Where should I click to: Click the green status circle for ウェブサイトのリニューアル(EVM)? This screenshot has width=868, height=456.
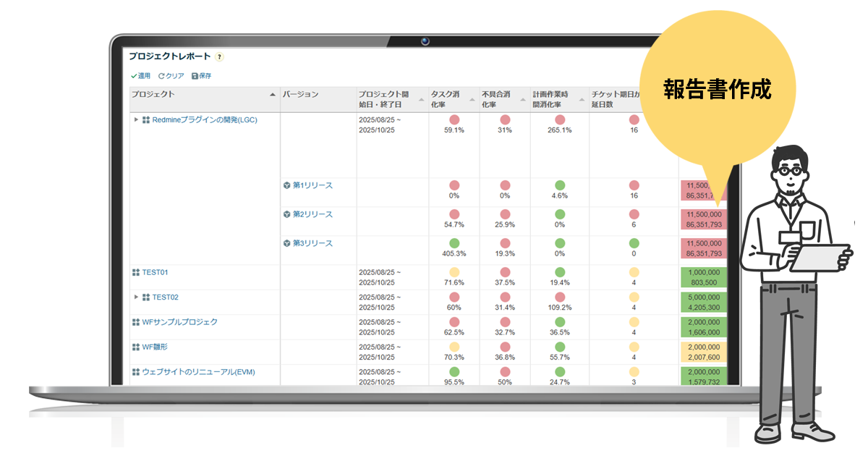pos(453,371)
